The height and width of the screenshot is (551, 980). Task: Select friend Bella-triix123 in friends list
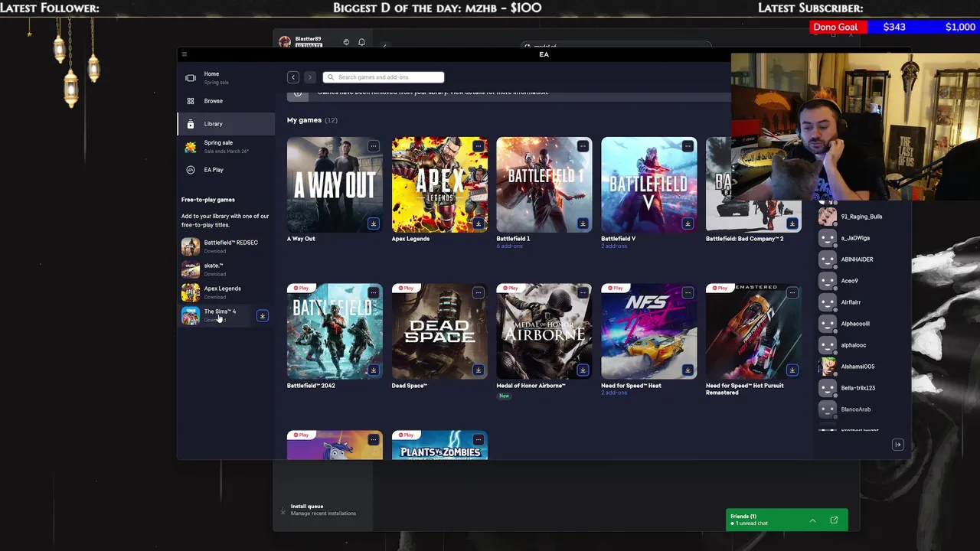click(x=861, y=388)
